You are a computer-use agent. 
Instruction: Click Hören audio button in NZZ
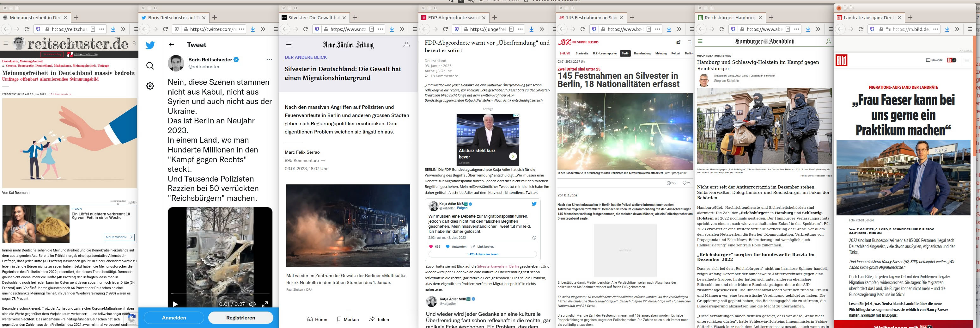(x=317, y=319)
